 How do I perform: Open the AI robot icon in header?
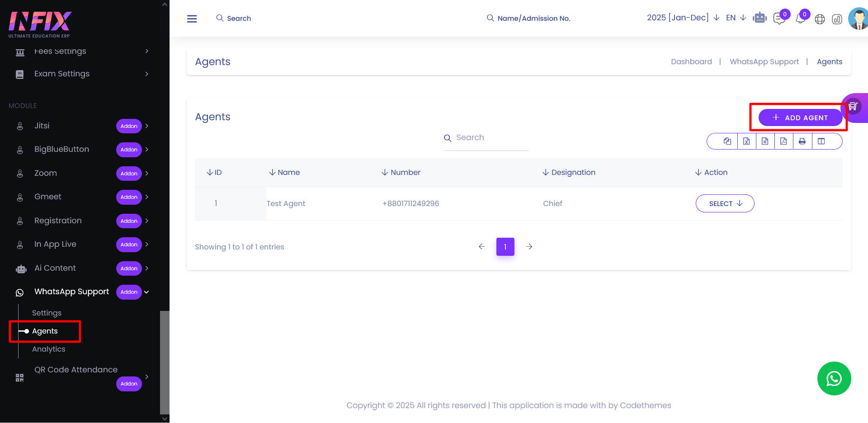point(759,18)
